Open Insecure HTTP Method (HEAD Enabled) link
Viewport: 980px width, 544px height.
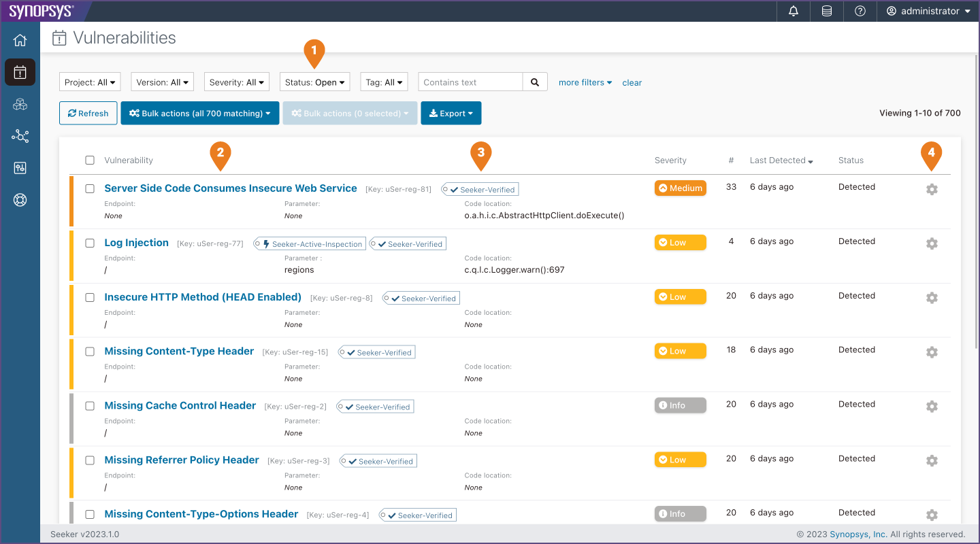[203, 297]
